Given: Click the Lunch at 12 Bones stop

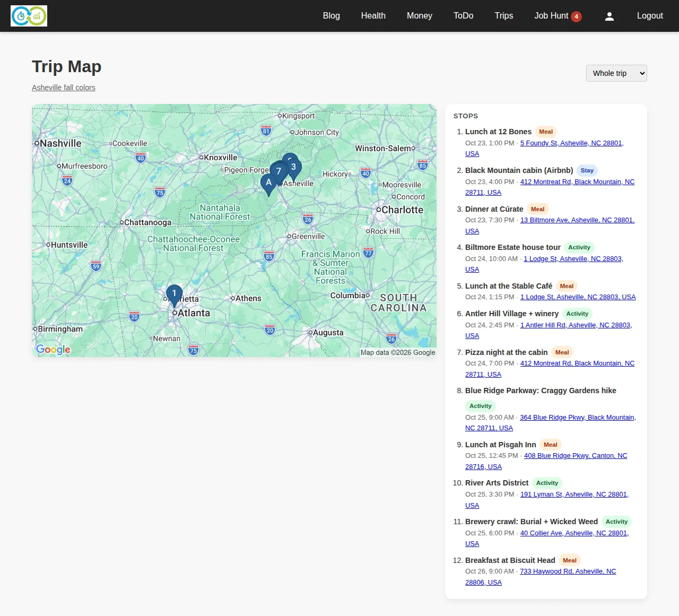Looking at the screenshot, I should pyautogui.click(x=498, y=132).
